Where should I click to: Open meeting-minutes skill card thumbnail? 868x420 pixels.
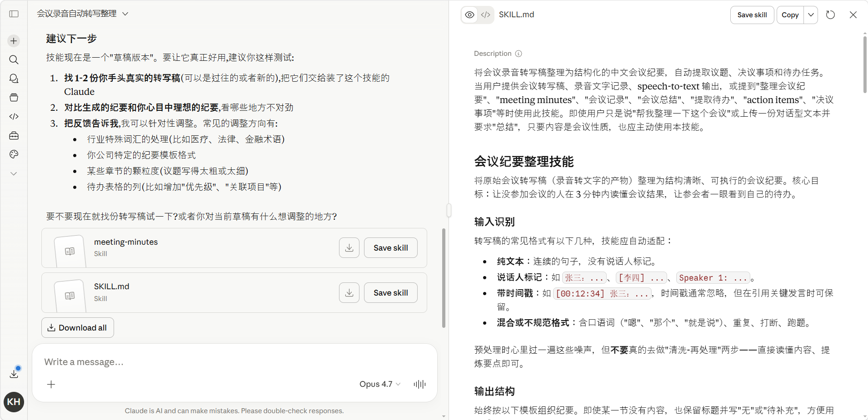click(x=70, y=251)
